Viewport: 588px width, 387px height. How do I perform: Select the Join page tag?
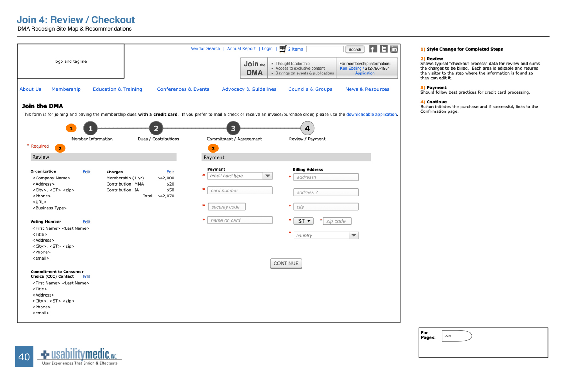457,336
